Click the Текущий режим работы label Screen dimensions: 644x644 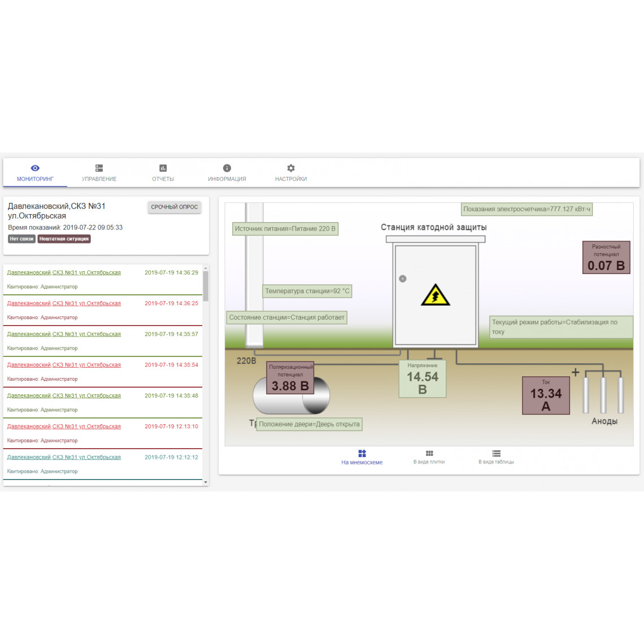pos(561,327)
